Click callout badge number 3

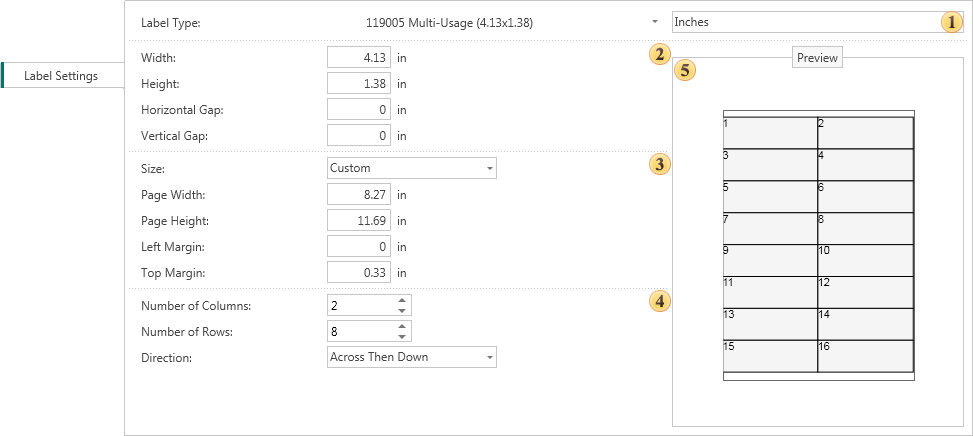(659, 164)
